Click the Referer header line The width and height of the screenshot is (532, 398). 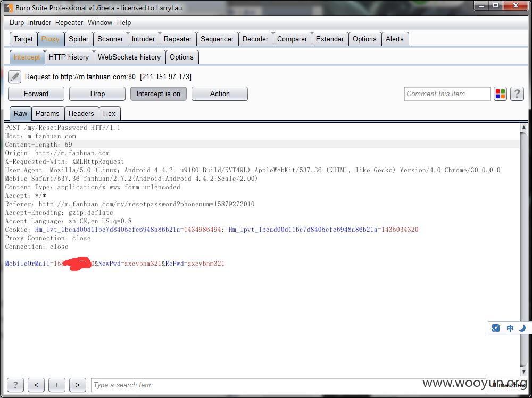[x=130, y=204]
